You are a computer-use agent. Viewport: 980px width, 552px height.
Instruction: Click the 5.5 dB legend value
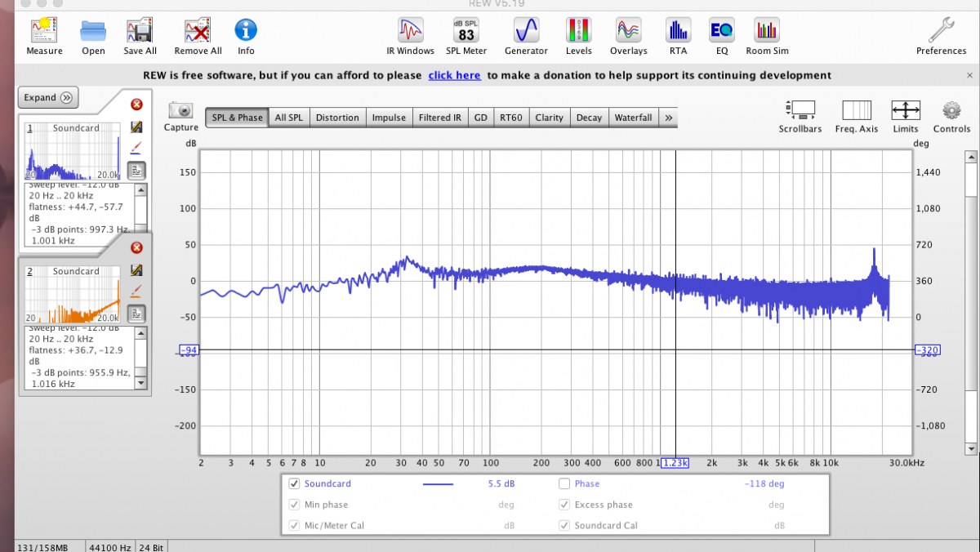click(501, 483)
